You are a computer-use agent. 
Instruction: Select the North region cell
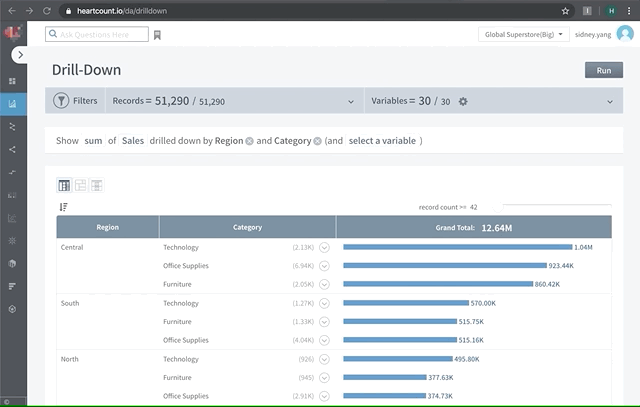tap(69, 359)
